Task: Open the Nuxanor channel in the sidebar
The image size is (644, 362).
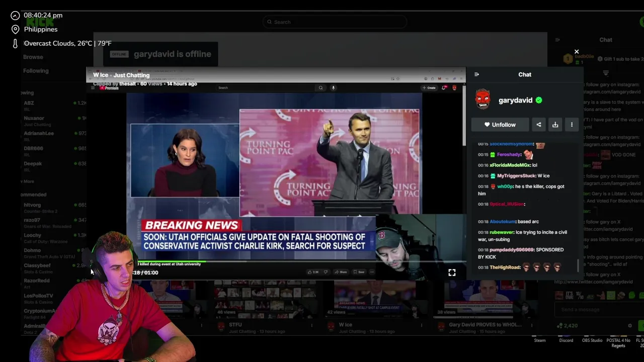Action: [x=53, y=120]
